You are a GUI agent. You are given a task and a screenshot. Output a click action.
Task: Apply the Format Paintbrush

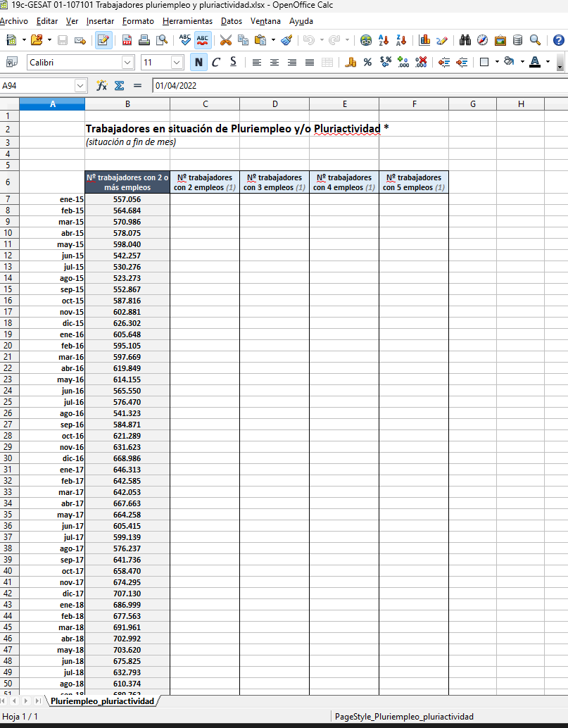click(x=286, y=41)
